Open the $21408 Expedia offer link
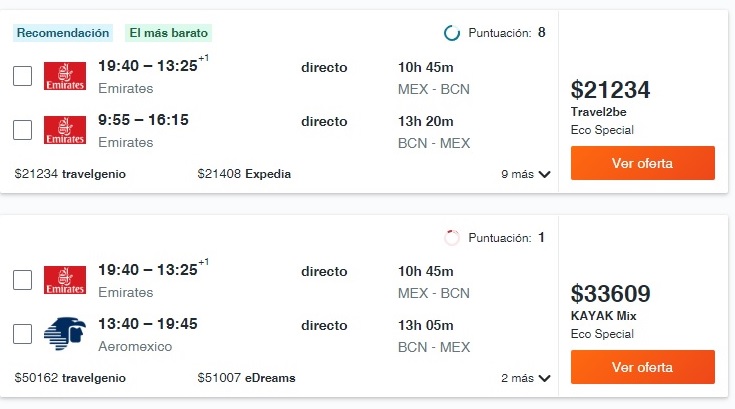 point(244,174)
